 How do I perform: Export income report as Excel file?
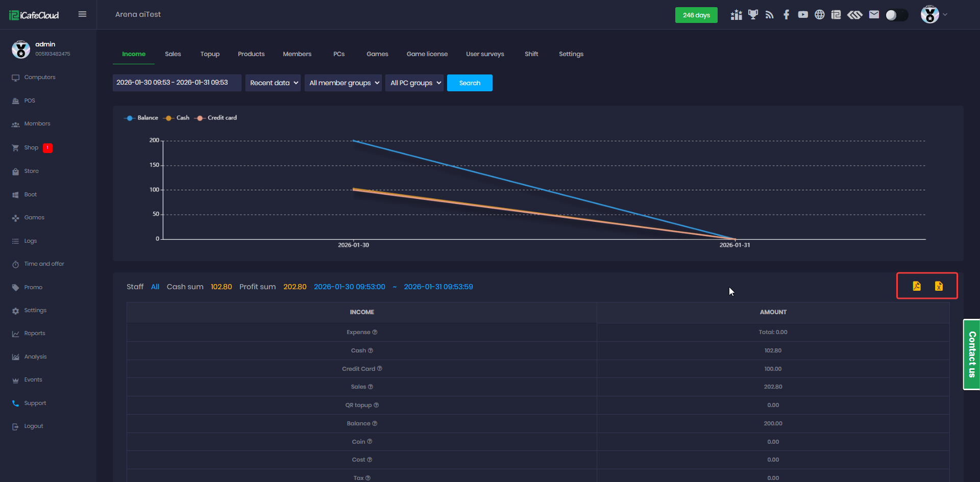tap(939, 286)
